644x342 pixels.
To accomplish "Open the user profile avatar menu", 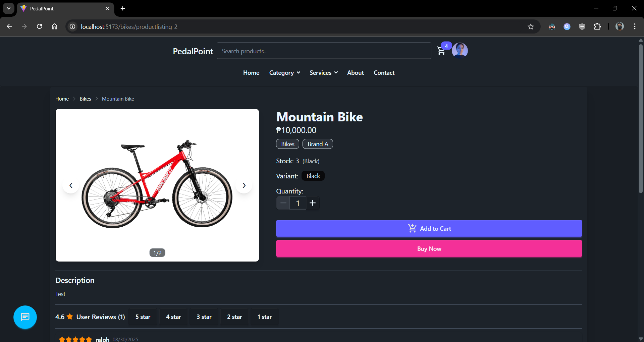I will tap(460, 51).
